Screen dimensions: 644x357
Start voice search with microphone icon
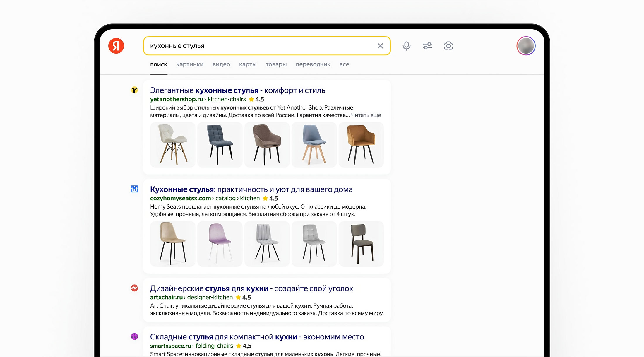point(406,46)
